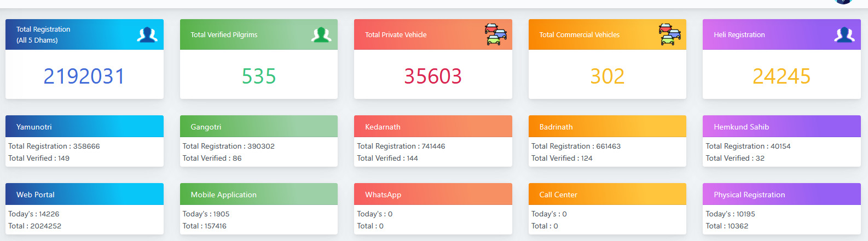Open the Gangotri card header
This screenshot has width=868, height=241.
click(259, 127)
